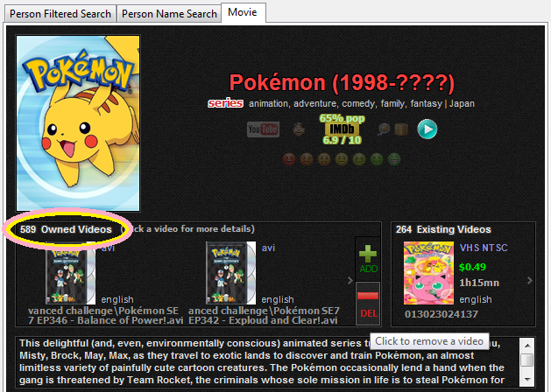The height and width of the screenshot is (392, 551).
Task: Click the plot description text area
Action: pyautogui.click(x=267, y=362)
